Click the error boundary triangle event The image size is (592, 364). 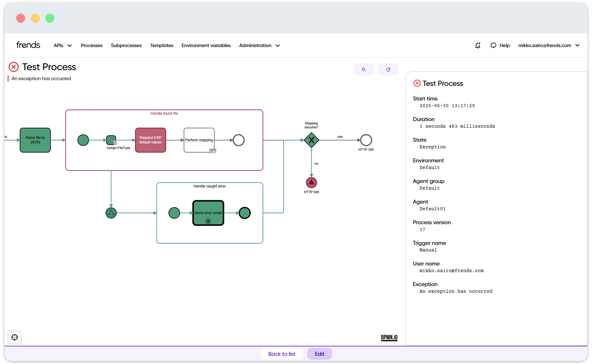pos(111,213)
